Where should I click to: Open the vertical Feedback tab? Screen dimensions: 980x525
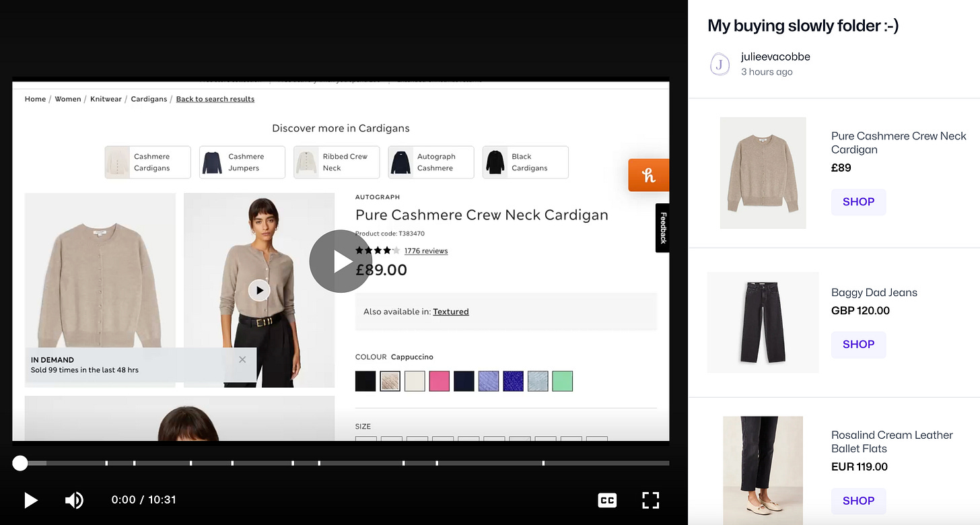tap(662, 228)
